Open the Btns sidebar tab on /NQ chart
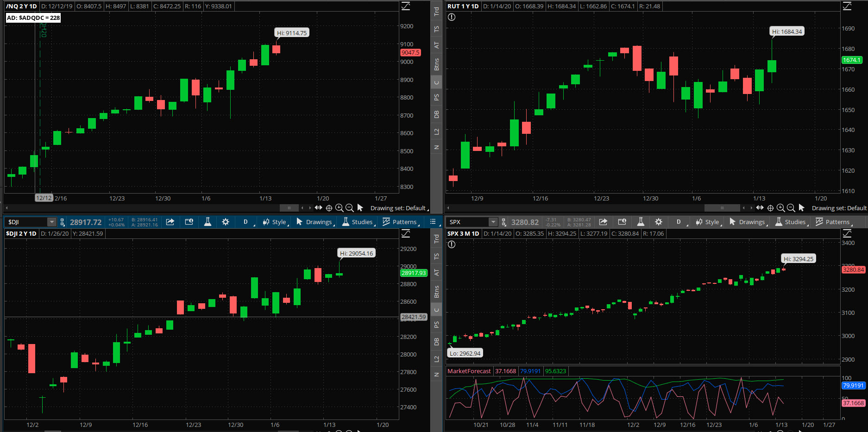The height and width of the screenshot is (432, 868). pyautogui.click(x=436, y=64)
